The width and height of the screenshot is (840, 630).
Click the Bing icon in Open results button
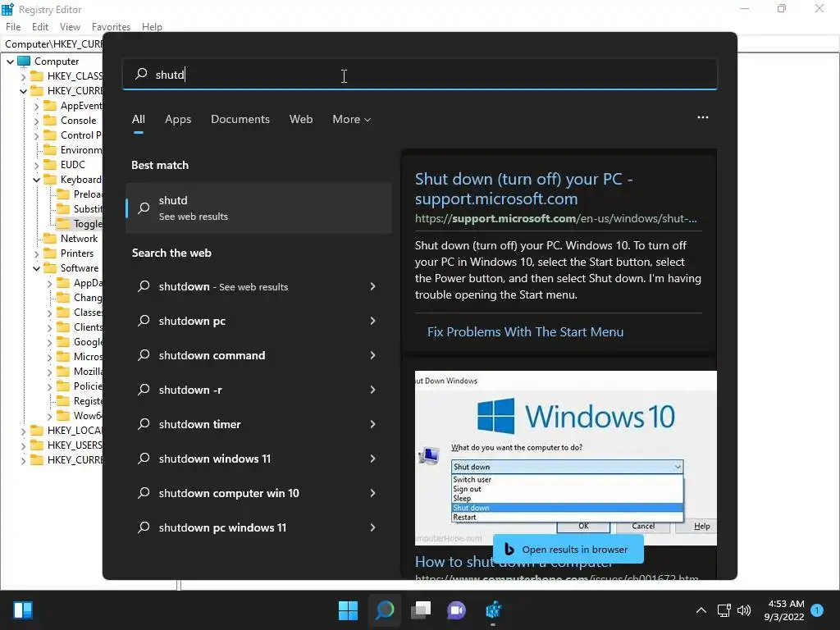pyautogui.click(x=509, y=549)
